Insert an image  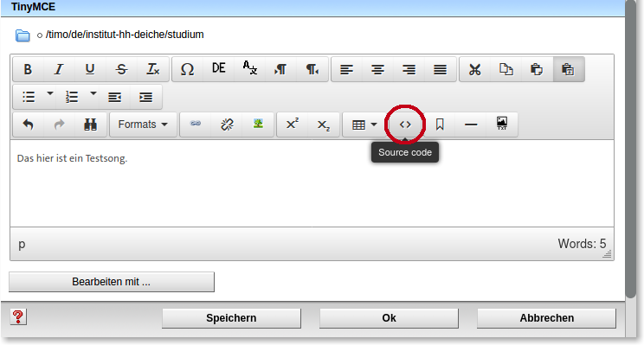pos(258,124)
